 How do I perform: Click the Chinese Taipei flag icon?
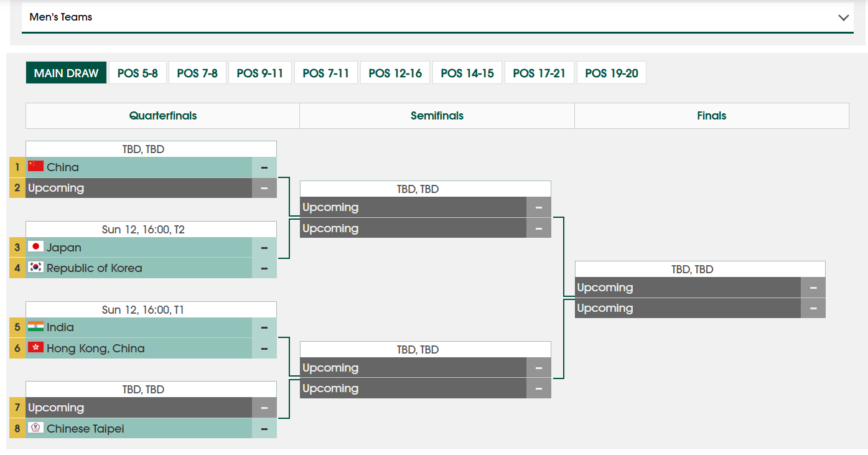[35, 428]
